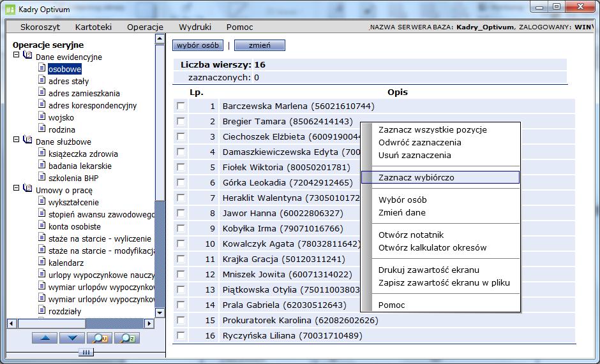This screenshot has height=364, width=600.
Task: Choose Zaznacz wybiórczo from context menu
Action: coord(440,177)
